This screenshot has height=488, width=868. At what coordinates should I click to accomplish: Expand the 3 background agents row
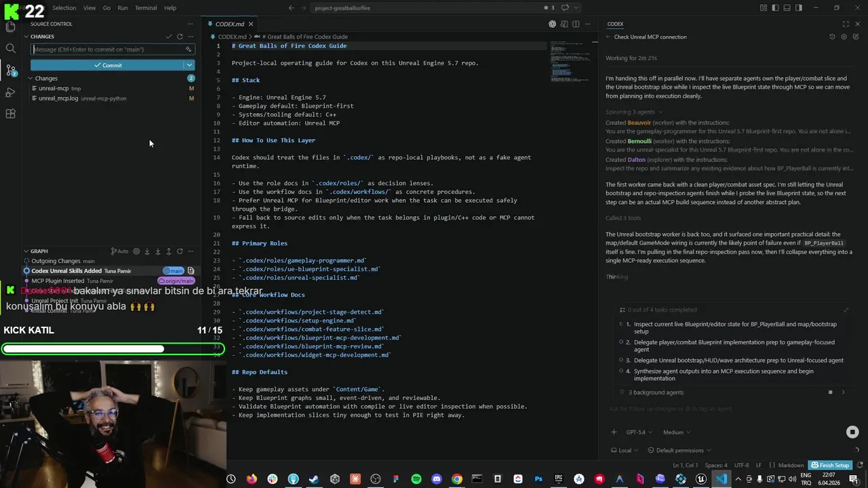pos(843,392)
